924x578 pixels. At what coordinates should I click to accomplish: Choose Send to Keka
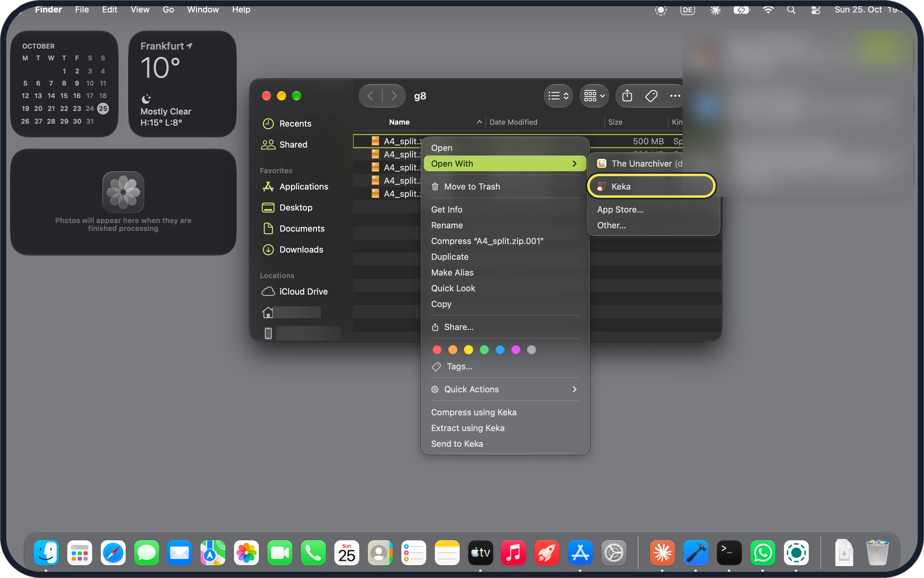505,444
